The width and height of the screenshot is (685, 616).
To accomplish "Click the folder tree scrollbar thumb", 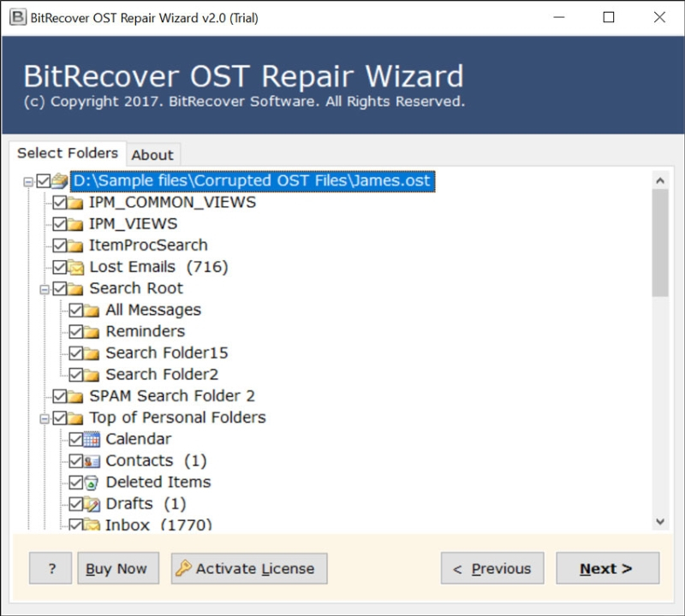I will coord(660,243).
